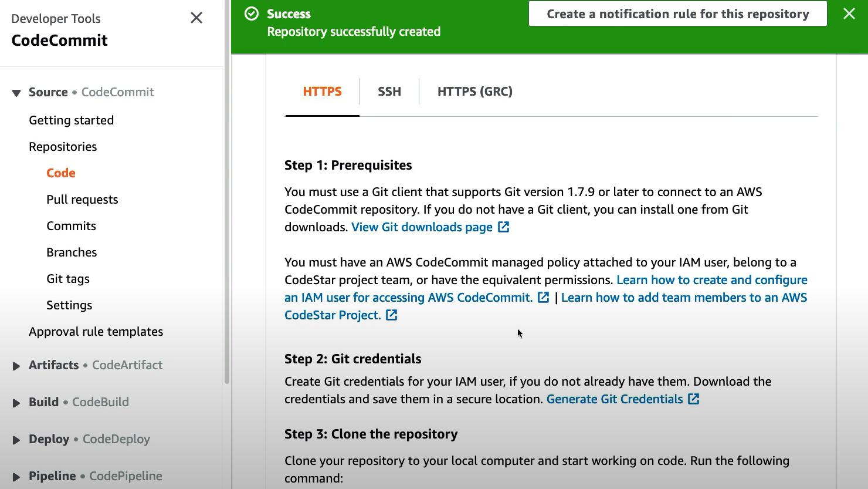Image resolution: width=868 pixels, height=489 pixels.
Task: Click external-link icon after AWS CodeCommit link
Action: tap(544, 297)
